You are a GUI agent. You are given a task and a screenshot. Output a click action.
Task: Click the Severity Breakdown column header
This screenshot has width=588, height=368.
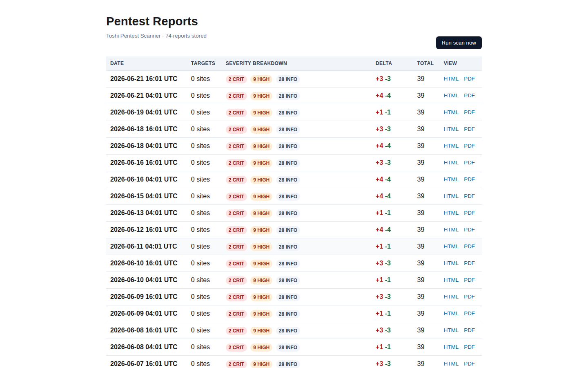(x=256, y=63)
